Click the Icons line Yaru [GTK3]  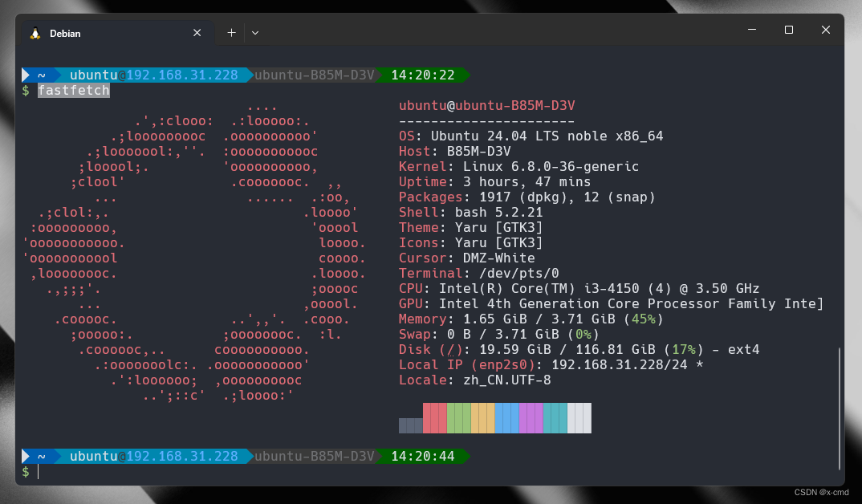[470, 243]
